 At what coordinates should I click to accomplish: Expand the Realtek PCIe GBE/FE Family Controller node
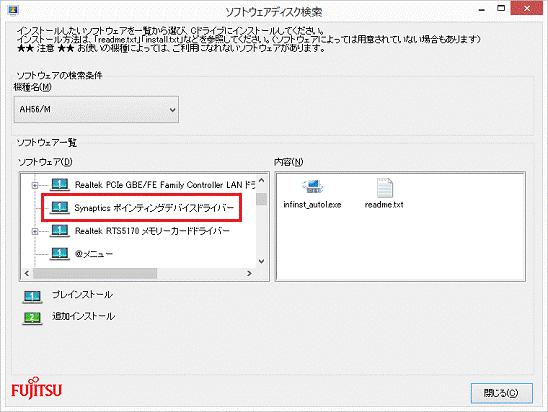35,186
